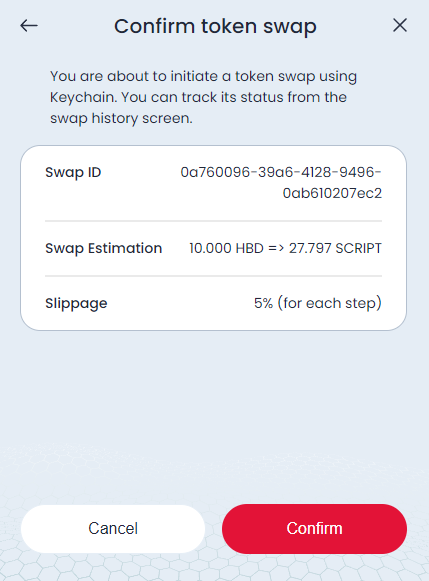Click the swap ID line 0a760096-39a6-4128-9496-

pos(281,172)
